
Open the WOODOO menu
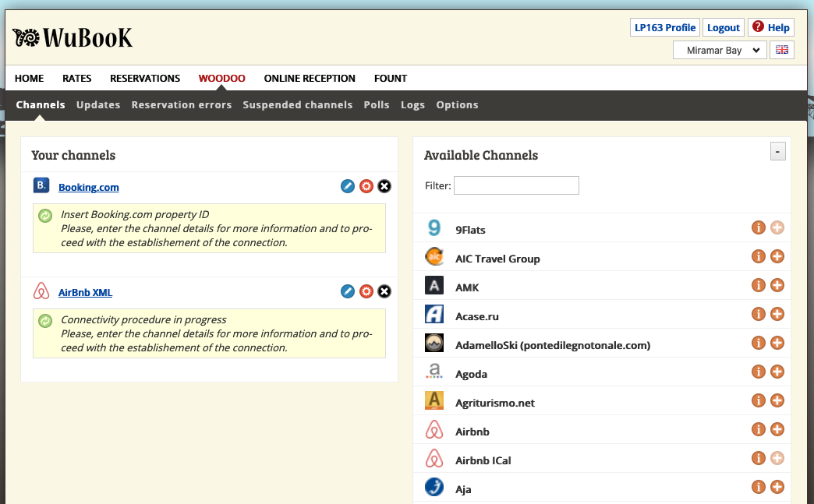tap(221, 79)
